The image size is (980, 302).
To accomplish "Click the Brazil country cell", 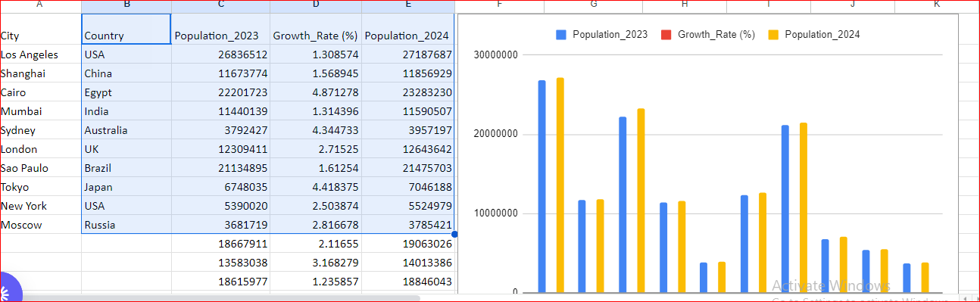I will pos(126,168).
